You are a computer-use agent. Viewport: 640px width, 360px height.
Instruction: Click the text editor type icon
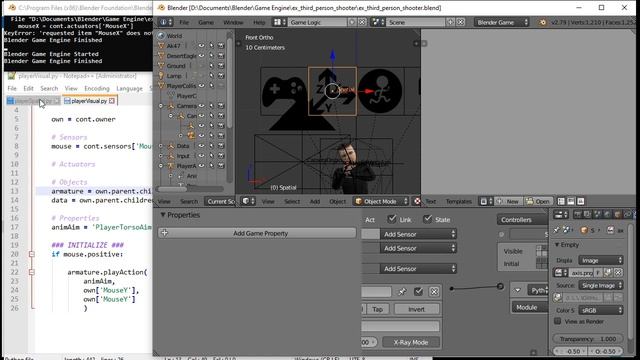(486, 201)
